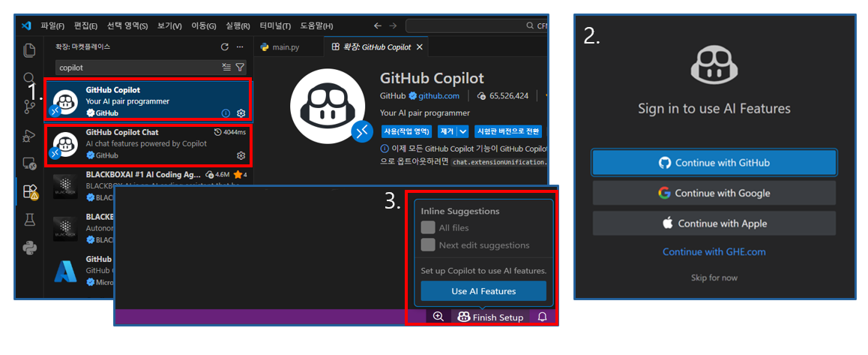Screen dimensions: 868x355
Task: Open gear settings for GitHub Copilot Chat
Action: coord(241,155)
